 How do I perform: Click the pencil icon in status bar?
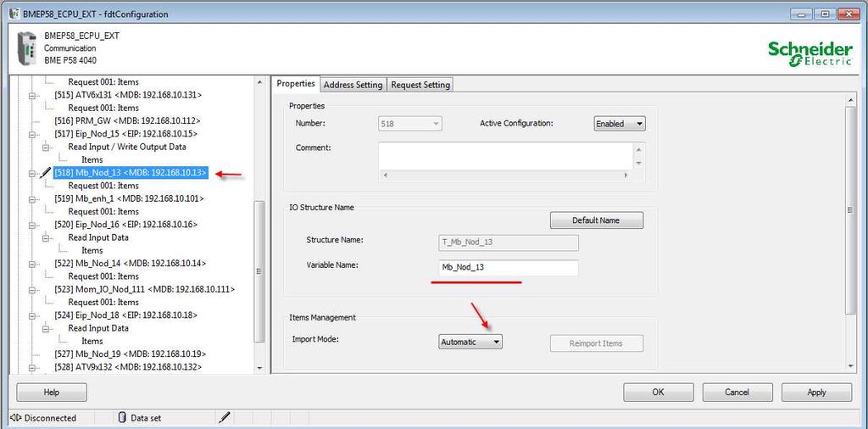pyautogui.click(x=225, y=417)
